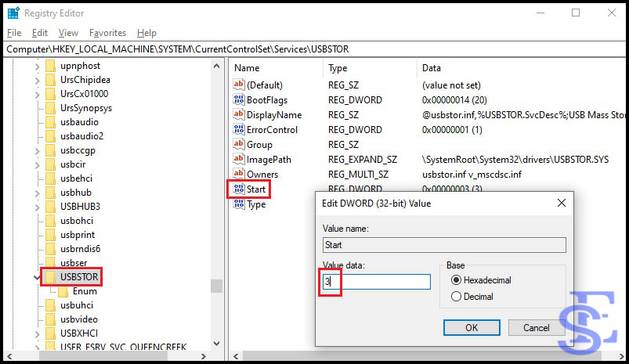Click the Enum subfolder icon
629x364 pixels.
63,291
